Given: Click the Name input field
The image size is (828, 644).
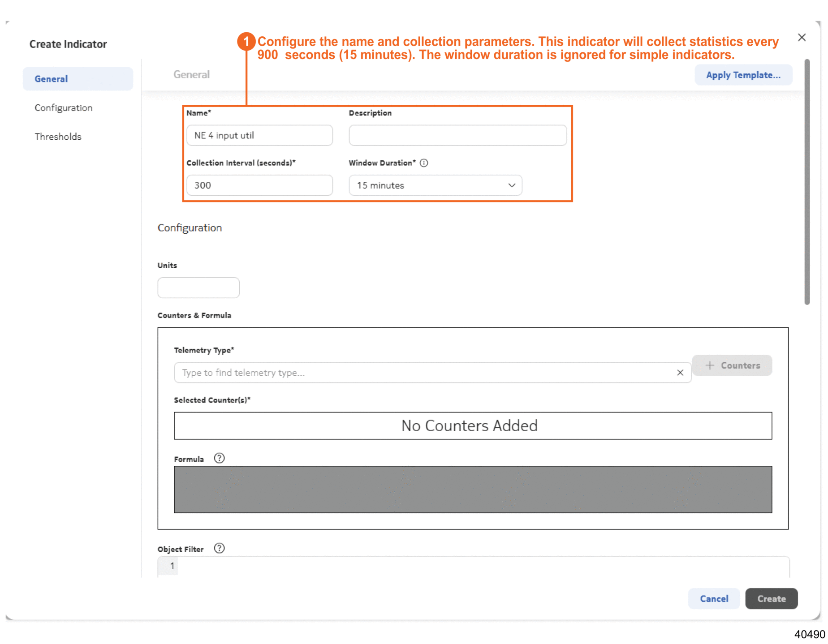Looking at the screenshot, I should 259,135.
